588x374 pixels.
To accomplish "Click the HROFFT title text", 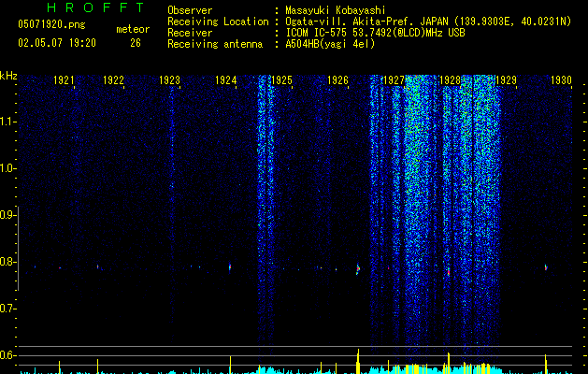I will click(95, 7).
